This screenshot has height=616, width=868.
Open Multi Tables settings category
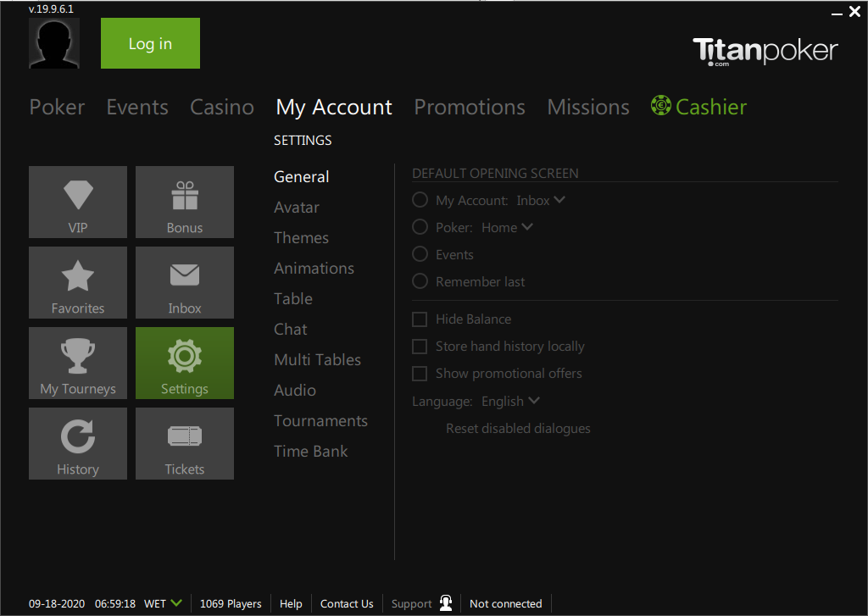click(x=317, y=359)
